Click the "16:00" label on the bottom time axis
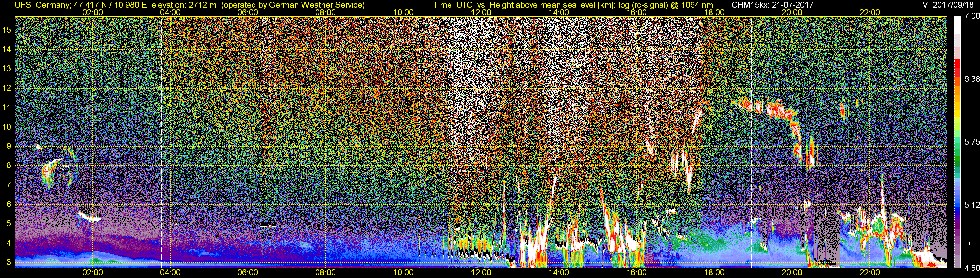 636,273
